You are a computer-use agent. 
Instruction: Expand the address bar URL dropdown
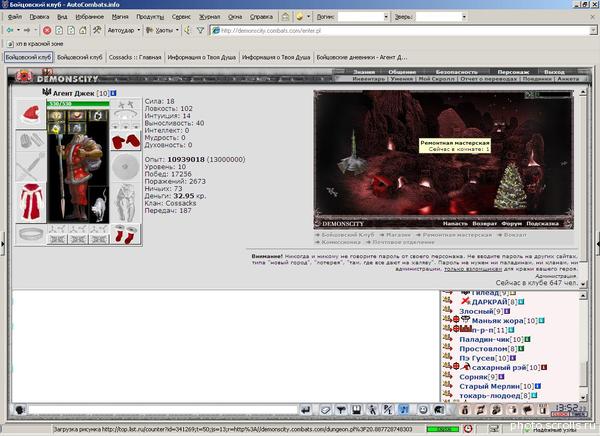tap(593, 30)
